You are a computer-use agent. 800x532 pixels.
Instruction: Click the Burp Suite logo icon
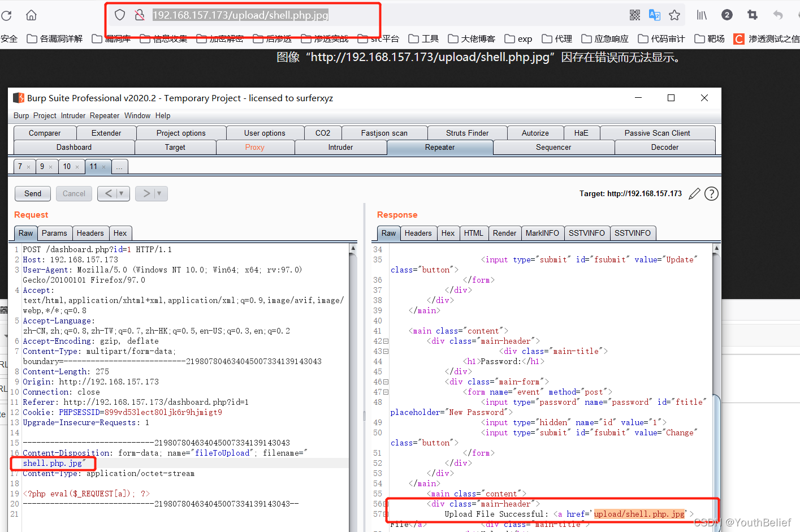[19, 98]
